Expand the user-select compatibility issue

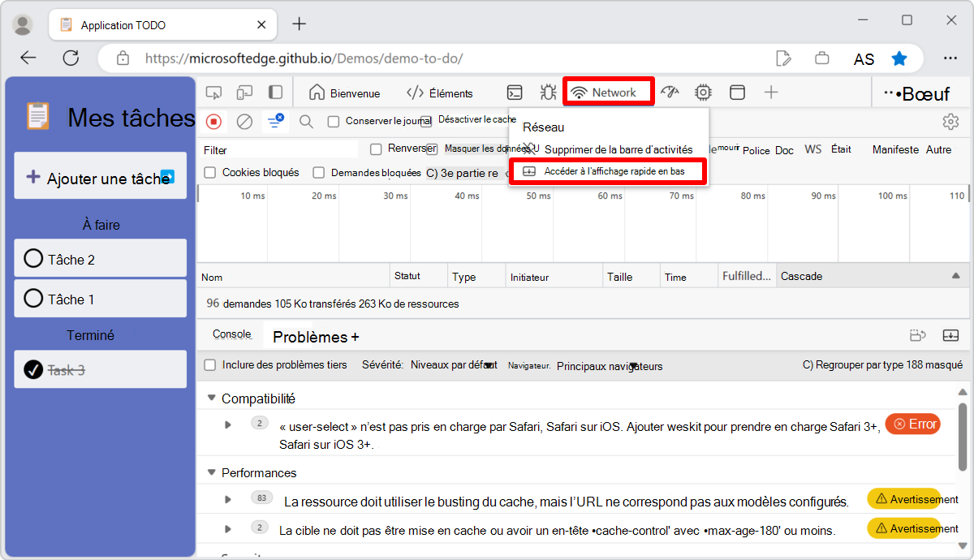pyautogui.click(x=228, y=424)
